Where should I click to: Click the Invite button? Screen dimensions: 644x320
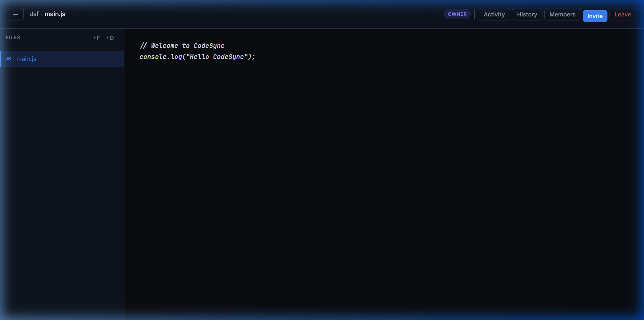(x=595, y=16)
